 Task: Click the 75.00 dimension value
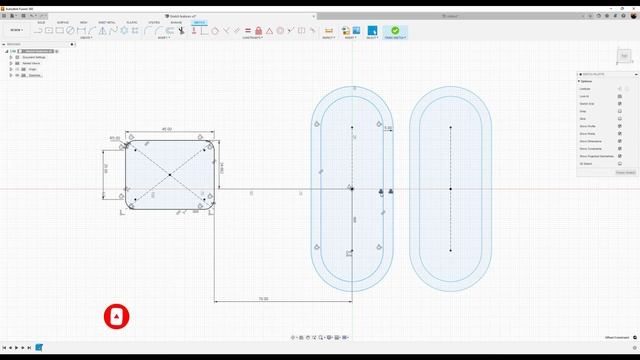pos(264,299)
